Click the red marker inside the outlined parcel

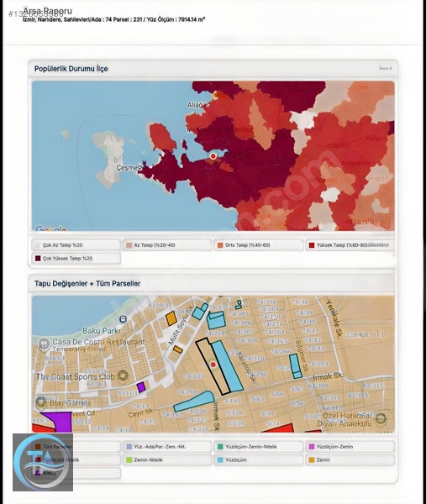click(213, 365)
